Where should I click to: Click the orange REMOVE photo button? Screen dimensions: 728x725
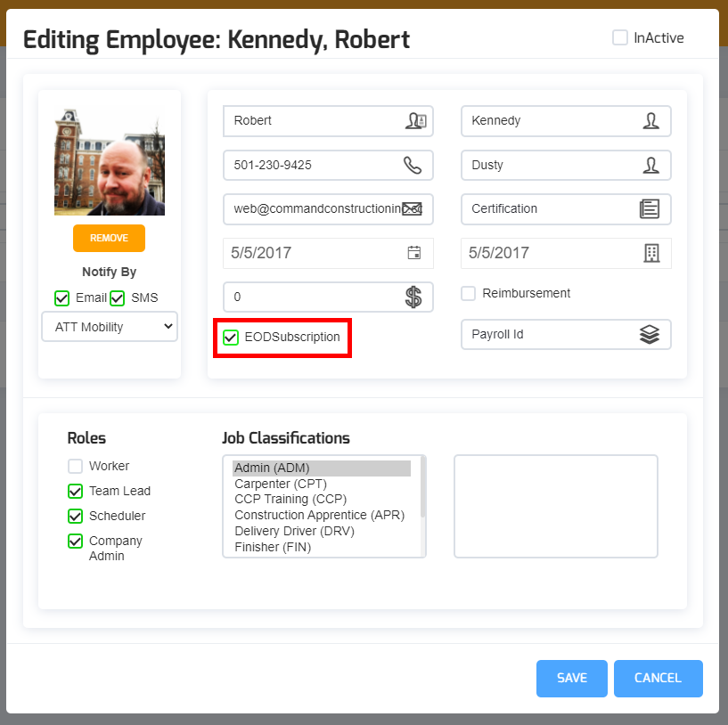pyautogui.click(x=109, y=239)
